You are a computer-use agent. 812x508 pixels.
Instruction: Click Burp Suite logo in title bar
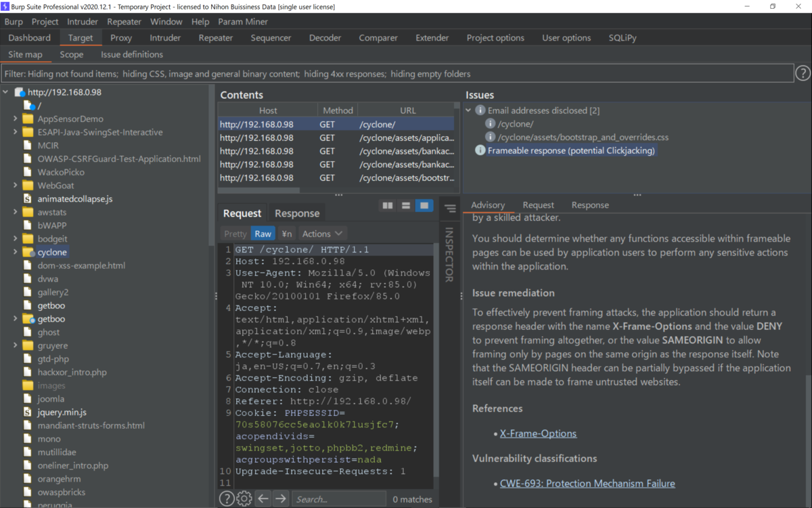[5, 7]
